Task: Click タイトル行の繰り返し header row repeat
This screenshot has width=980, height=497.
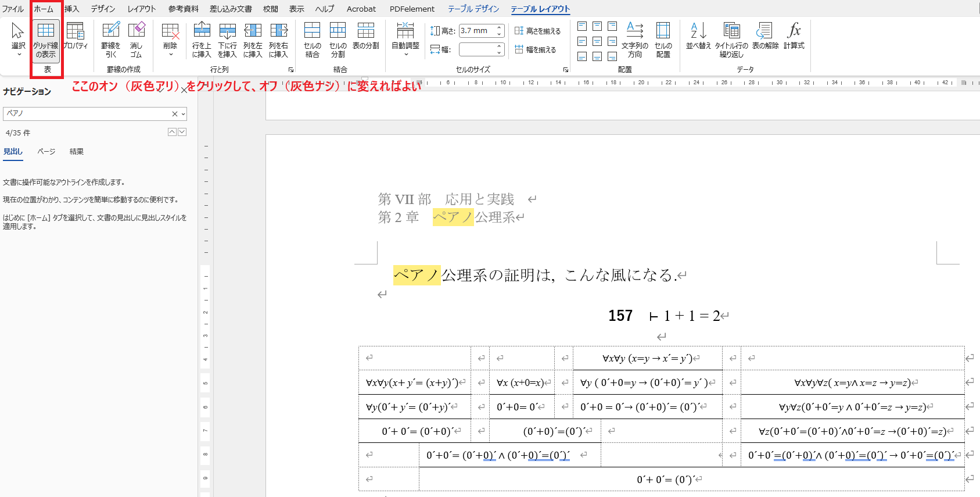Action: point(731,40)
